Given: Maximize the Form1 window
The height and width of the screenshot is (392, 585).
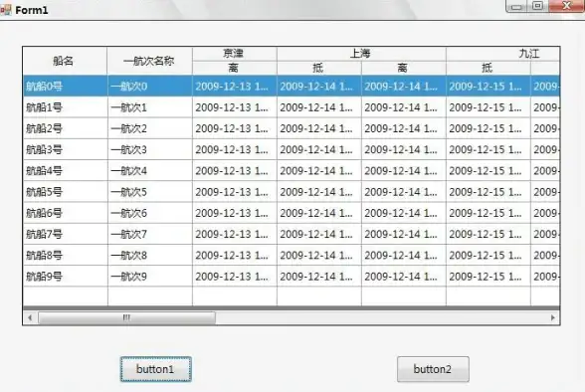Looking at the screenshot, I should pos(537,6).
